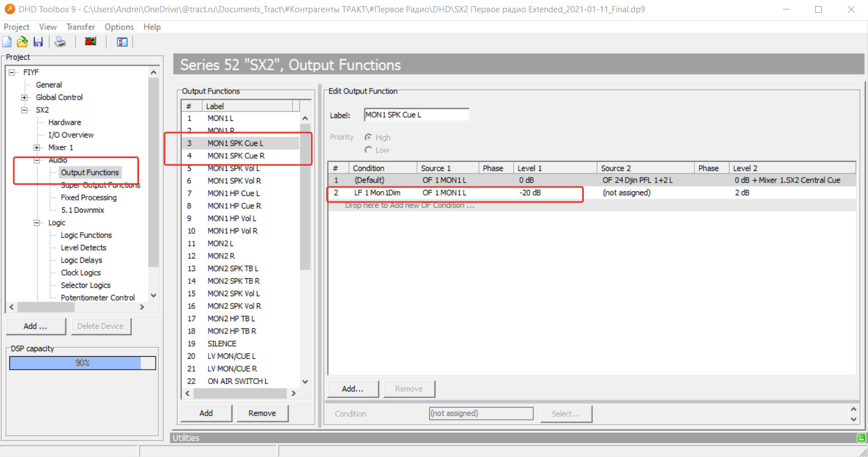This screenshot has width=868, height=457.
Task: Select Logic Functions in the project tree
Action: coord(86,235)
